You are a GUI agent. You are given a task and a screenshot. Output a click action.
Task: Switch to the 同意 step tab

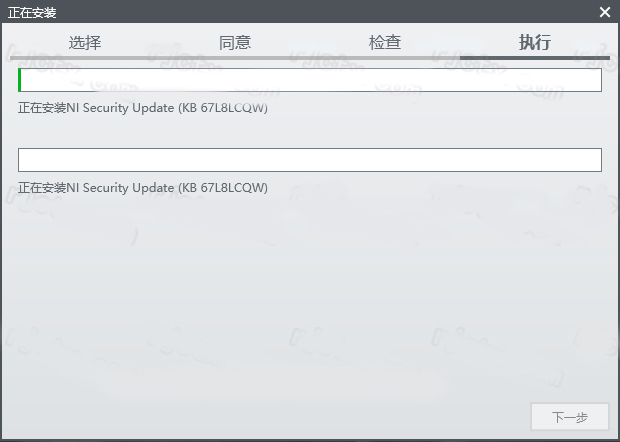click(235, 42)
